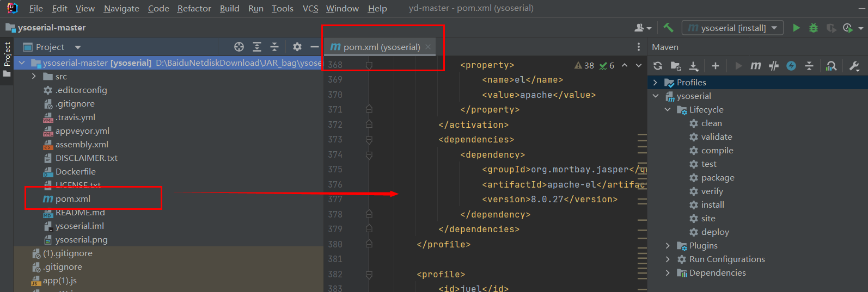Viewport: 868px width, 292px height.
Task: Generate sources and update folders icon
Action: (x=676, y=66)
